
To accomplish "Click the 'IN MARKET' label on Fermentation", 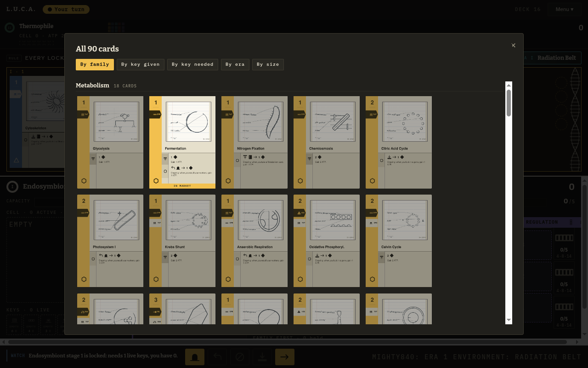I will point(182,186).
